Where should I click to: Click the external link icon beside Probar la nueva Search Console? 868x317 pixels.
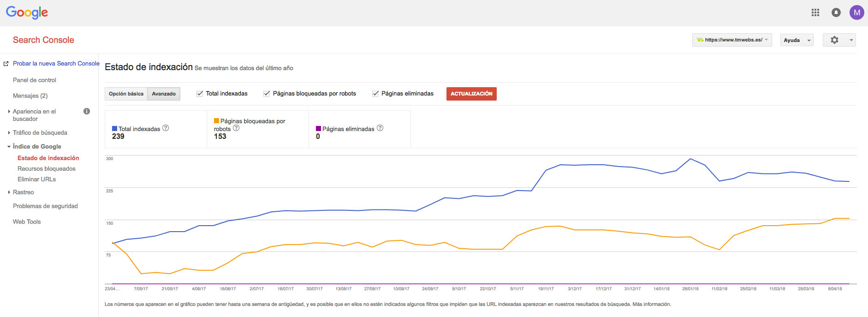pyautogui.click(x=6, y=64)
